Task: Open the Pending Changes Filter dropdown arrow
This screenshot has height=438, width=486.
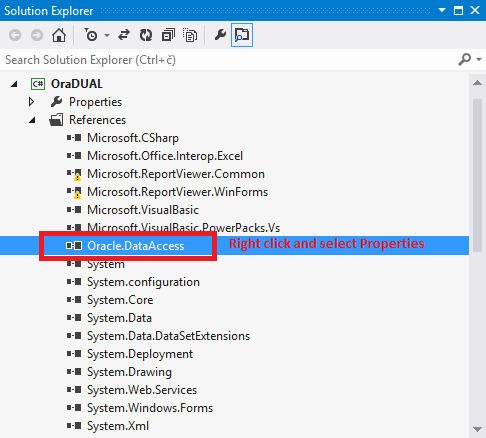Action: [x=107, y=35]
